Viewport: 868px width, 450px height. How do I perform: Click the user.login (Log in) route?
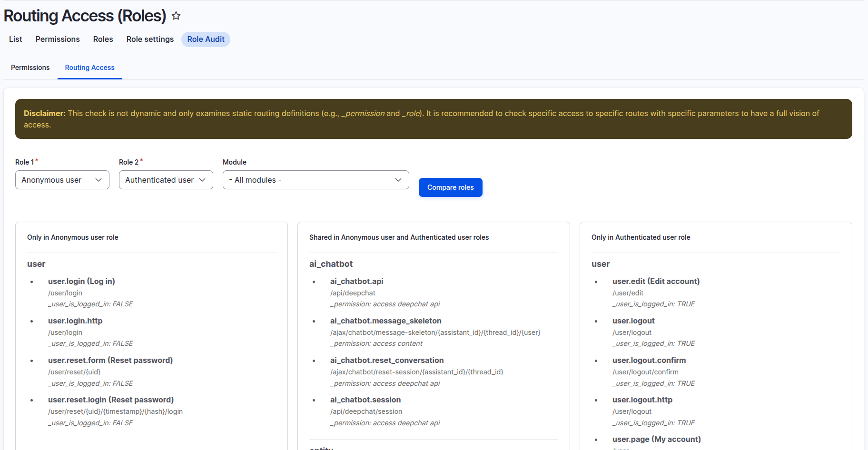click(x=81, y=281)
